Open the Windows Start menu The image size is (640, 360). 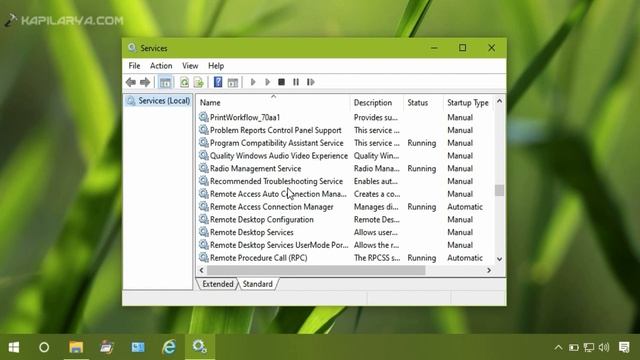tap(14, 347)
